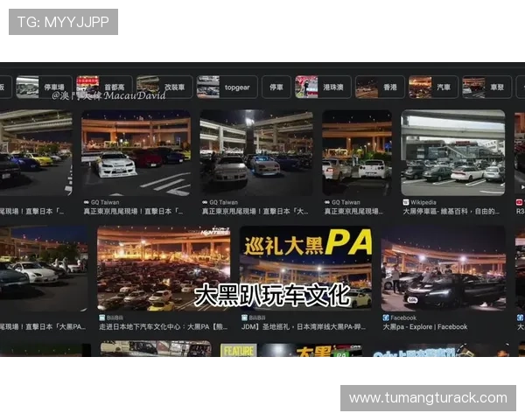Screen dimensions: 525x420
Task: Select the 停車場 filter chip
Action: coord(44,87)
